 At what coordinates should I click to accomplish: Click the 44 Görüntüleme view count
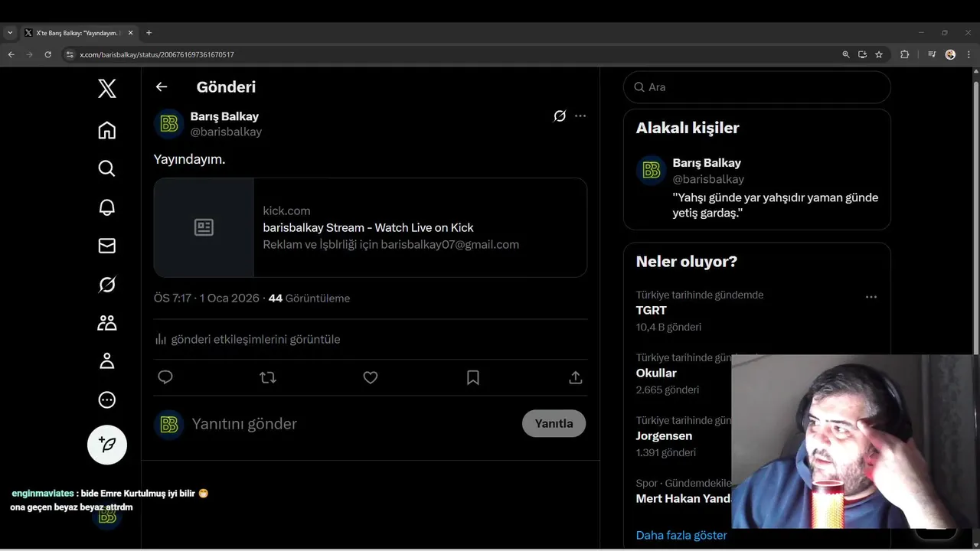point(309,298)
